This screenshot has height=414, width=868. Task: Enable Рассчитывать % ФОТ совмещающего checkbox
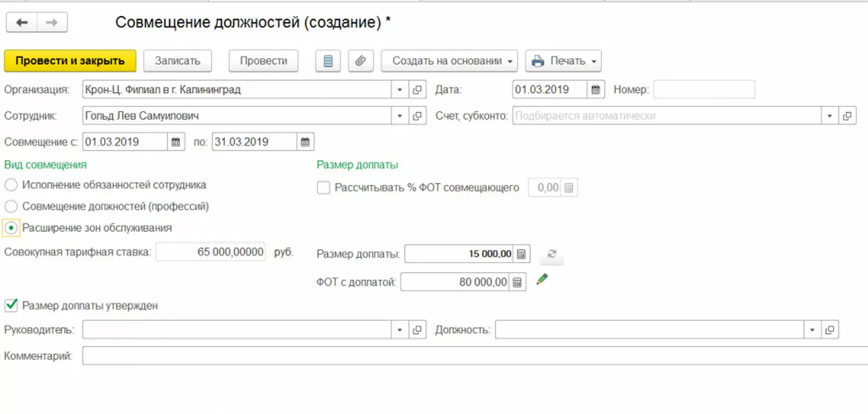[x=323, y=188]
